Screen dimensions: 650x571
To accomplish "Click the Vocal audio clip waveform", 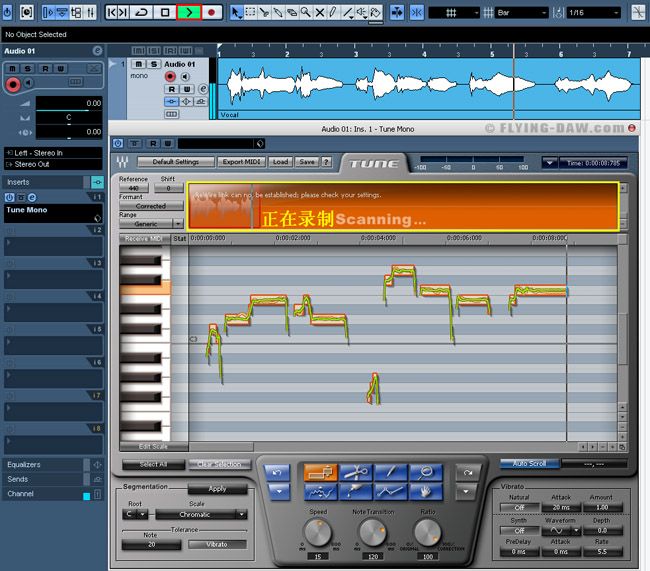I will [x=429, y=85].
